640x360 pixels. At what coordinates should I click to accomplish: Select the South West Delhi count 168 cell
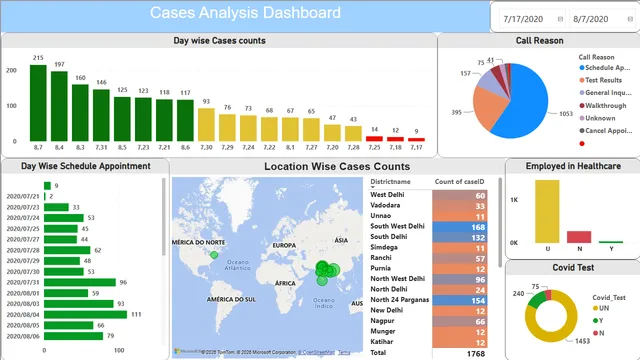(460, 227)
